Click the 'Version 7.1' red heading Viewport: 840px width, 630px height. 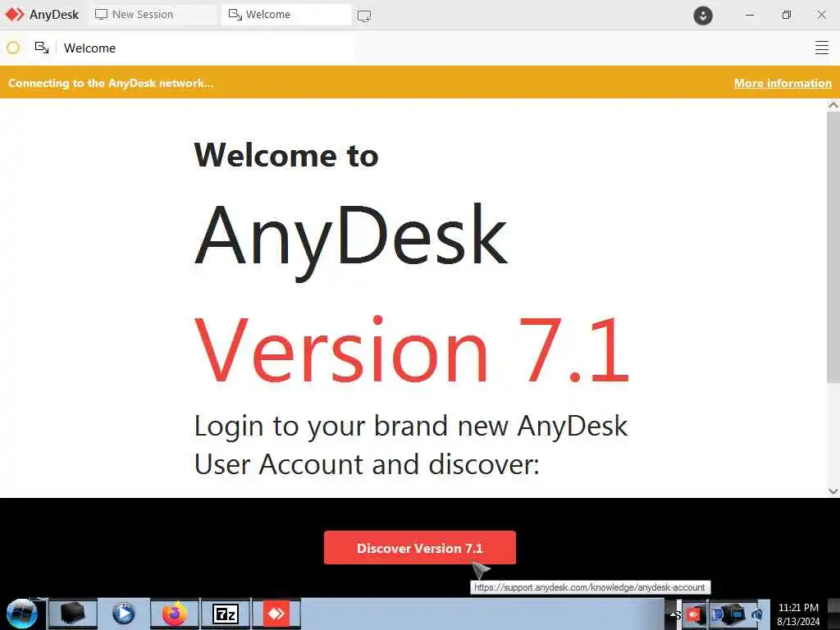point(412,349)
